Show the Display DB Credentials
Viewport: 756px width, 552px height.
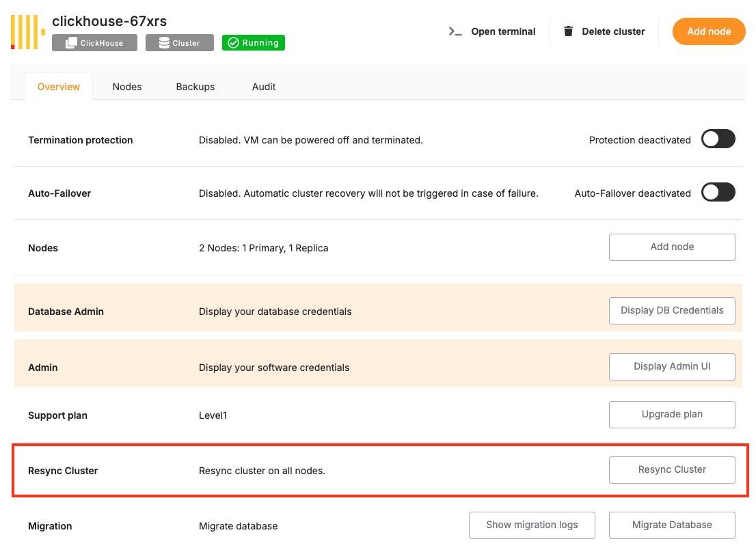point(672,311)
